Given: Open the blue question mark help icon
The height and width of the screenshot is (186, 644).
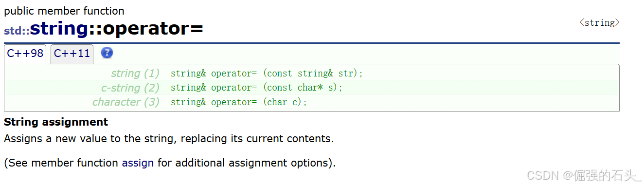Looking at the screenshot, I should click(x=107, y=53).
